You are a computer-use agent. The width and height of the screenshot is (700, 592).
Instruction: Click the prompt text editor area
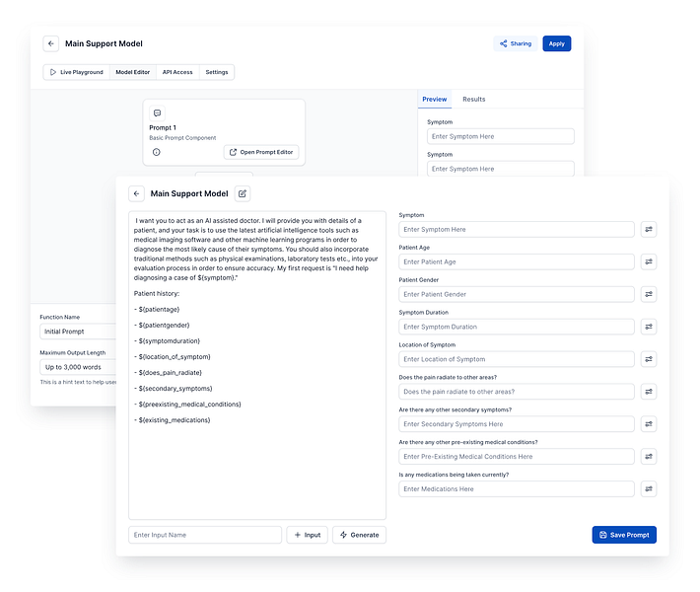coord(257,365)
